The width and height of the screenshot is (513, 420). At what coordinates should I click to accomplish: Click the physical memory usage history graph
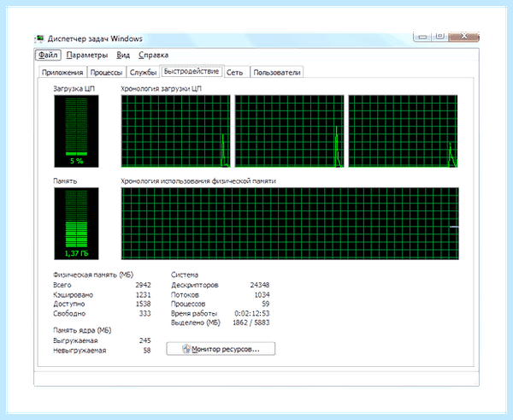point(290,223)
